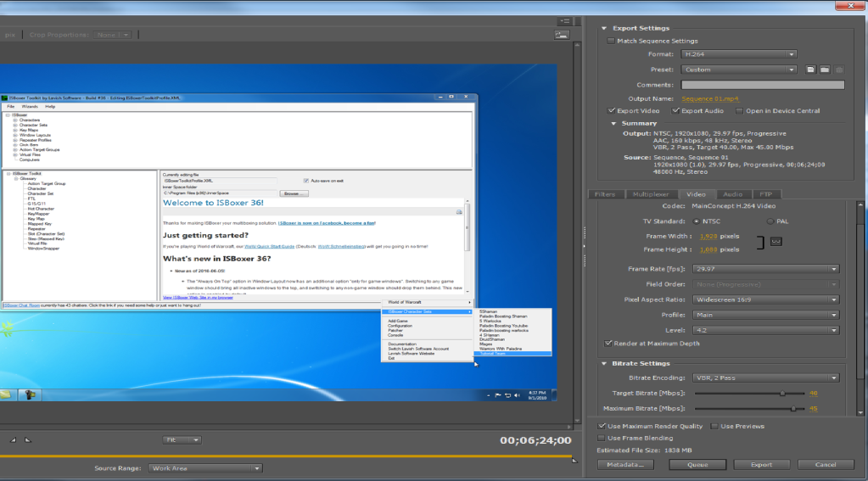Viewport: 868px width, 481px height.
Task: Click the preview pane vertical scrollbar
Action: (577, 232)
